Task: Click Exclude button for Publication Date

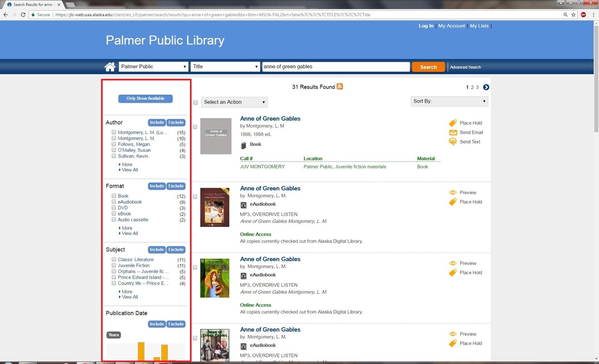Action: (176, 324)
